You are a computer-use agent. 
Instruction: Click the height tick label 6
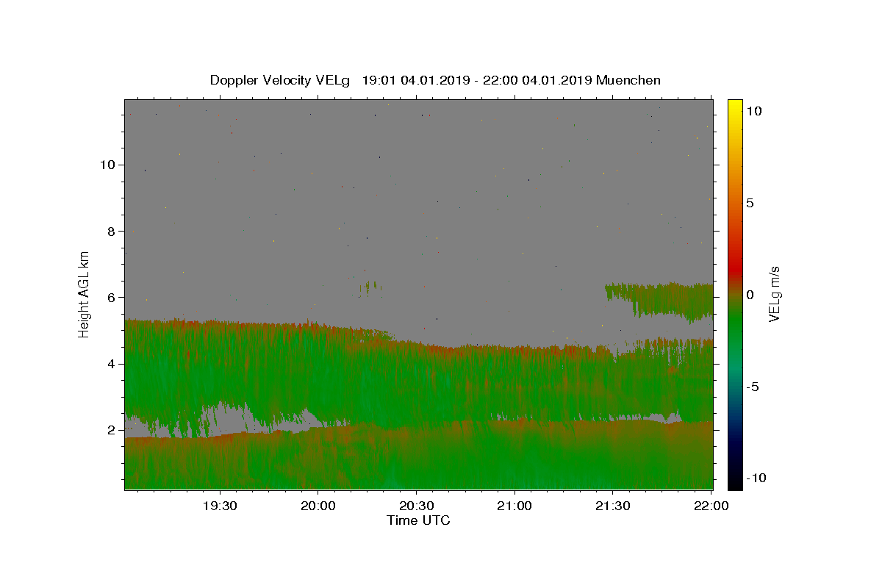coord(112,297)
